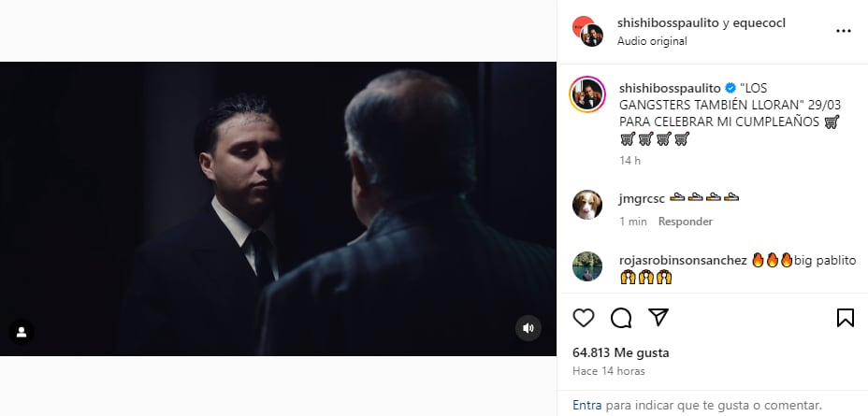Open rojasrobinsonsanchez profile picture
Screen dimensions: 868x416
(x=588, y=266)
